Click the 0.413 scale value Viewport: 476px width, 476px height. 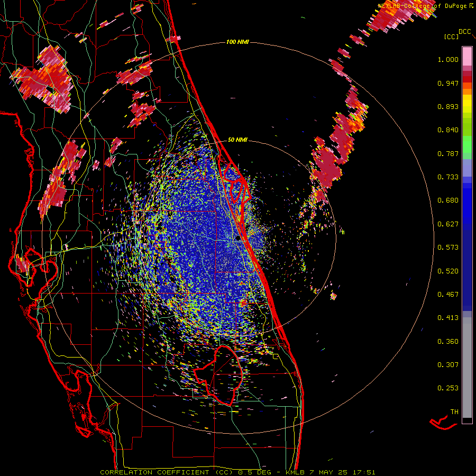tap(448, 318)
